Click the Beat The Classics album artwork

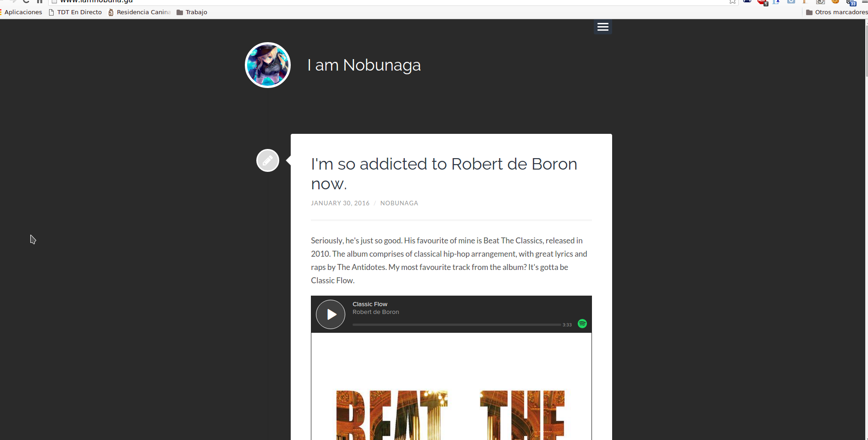tap(451, 386)
